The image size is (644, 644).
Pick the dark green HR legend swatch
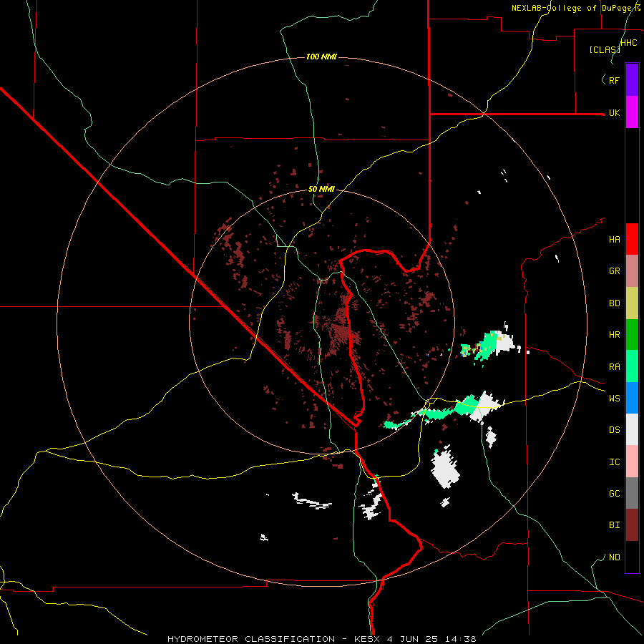click(632, 334)
